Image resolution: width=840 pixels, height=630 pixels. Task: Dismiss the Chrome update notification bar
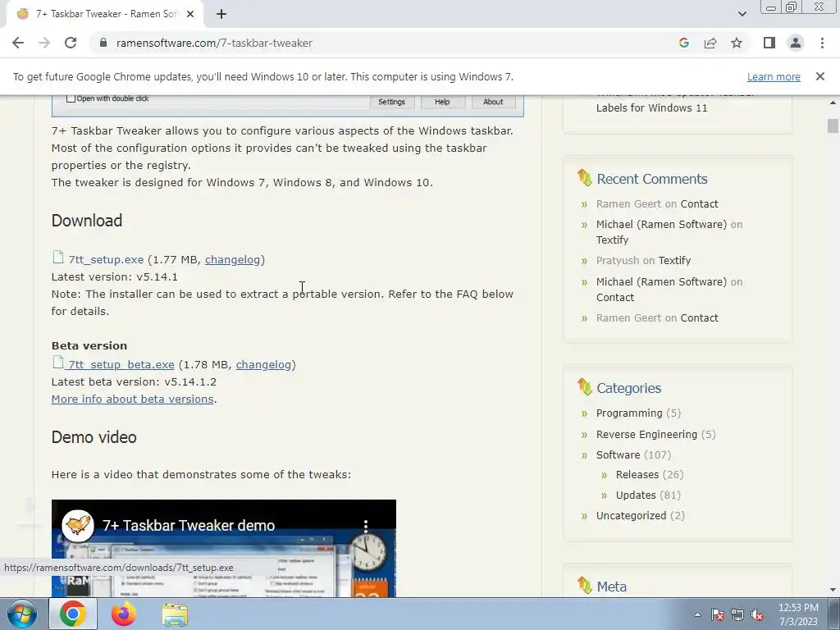pos(819,76)
